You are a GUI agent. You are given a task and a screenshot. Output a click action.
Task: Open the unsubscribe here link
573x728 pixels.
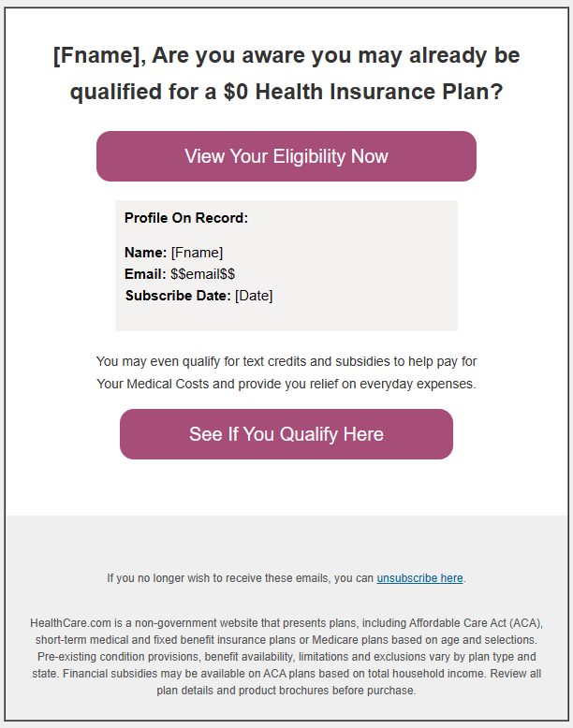[x=419, y=578]
